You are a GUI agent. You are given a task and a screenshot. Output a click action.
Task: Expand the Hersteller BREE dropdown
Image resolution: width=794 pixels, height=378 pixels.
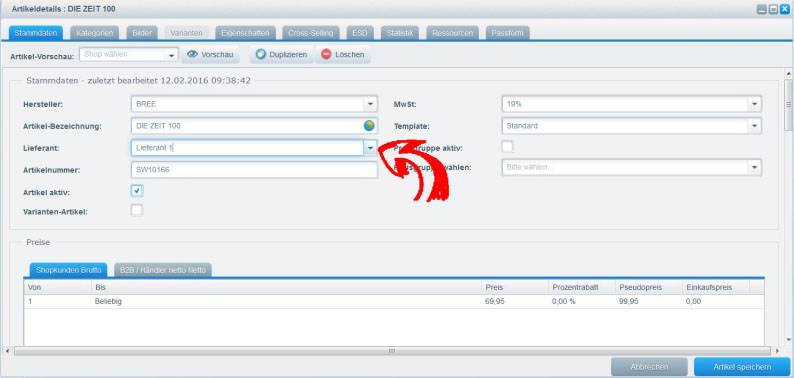(x=370, y=104)
